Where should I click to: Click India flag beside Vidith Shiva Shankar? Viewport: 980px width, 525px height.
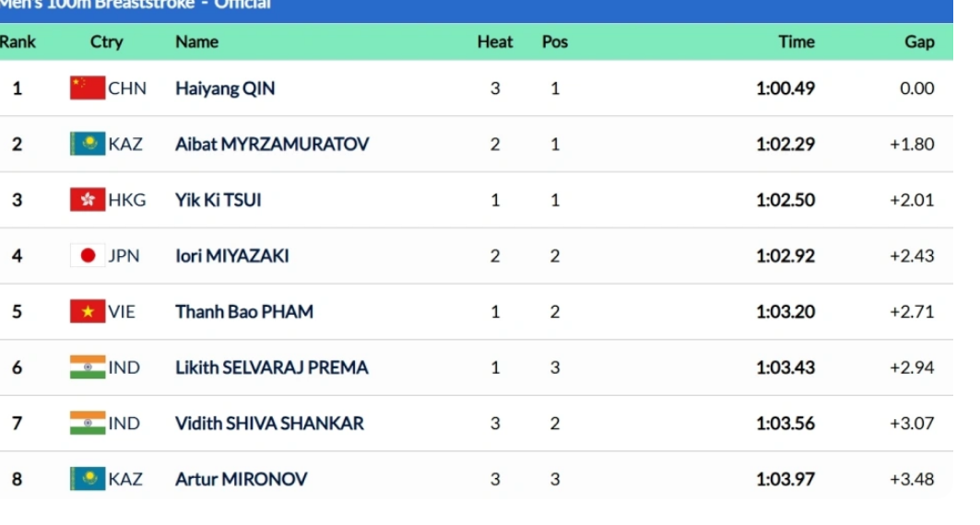(88, 423)
